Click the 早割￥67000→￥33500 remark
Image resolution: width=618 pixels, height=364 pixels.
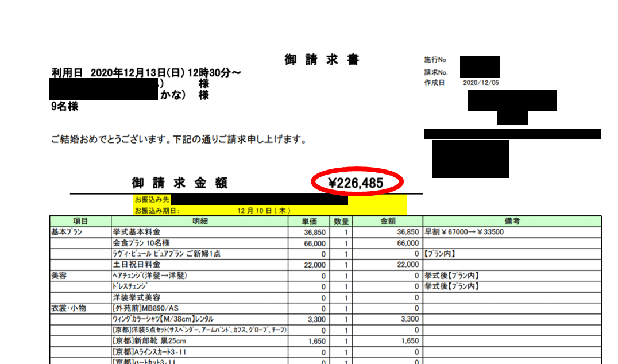(x=464, y=232)
